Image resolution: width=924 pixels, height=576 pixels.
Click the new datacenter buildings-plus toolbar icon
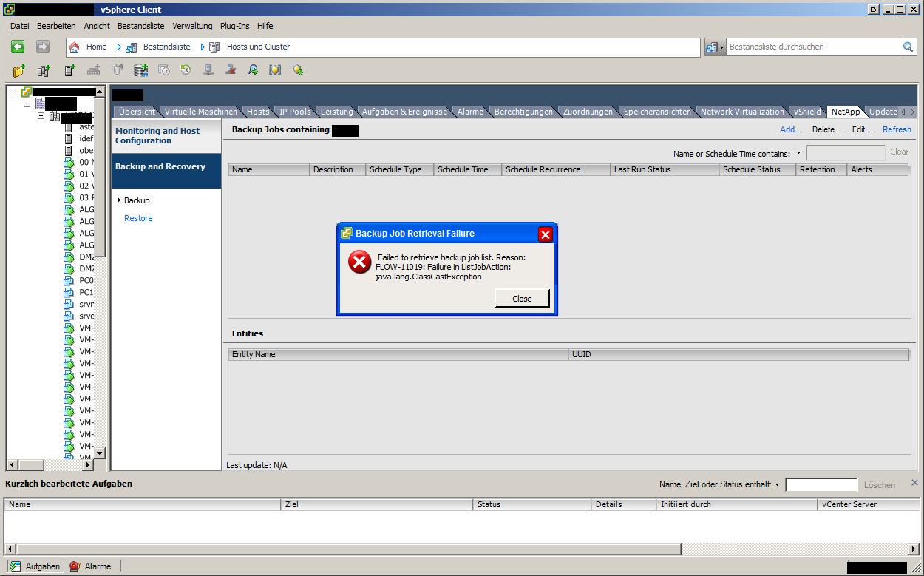click(x=44, y=70)
